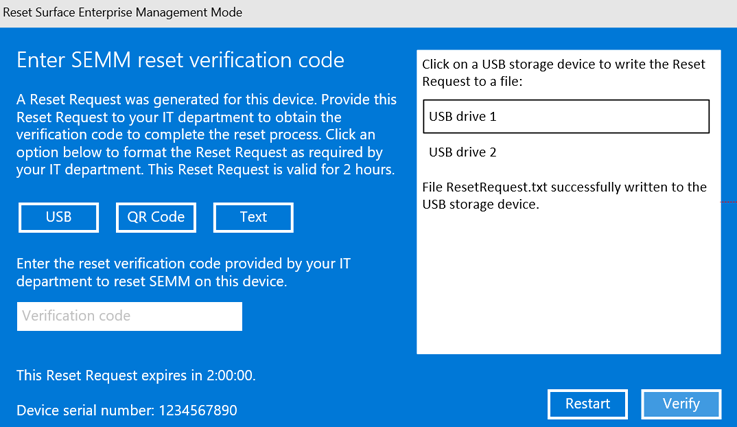
Task: Click the Reset Request description paragraph
Action: click(206, 134)
